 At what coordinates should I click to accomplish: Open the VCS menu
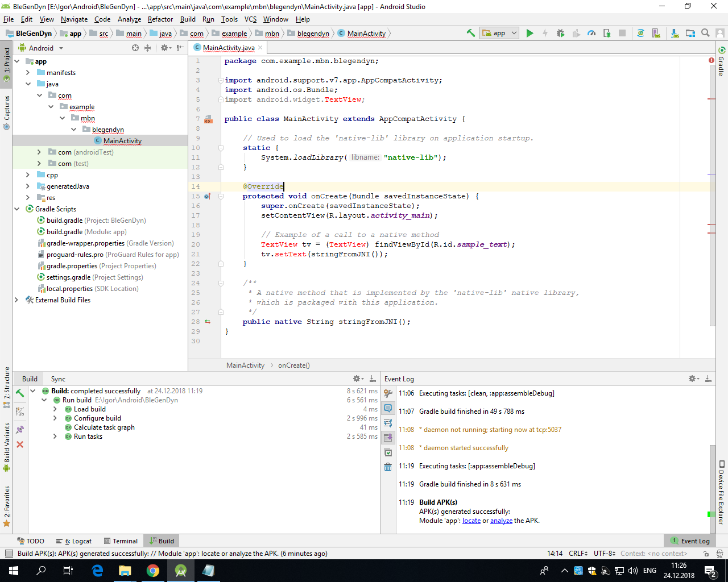(x=250, y=19)
